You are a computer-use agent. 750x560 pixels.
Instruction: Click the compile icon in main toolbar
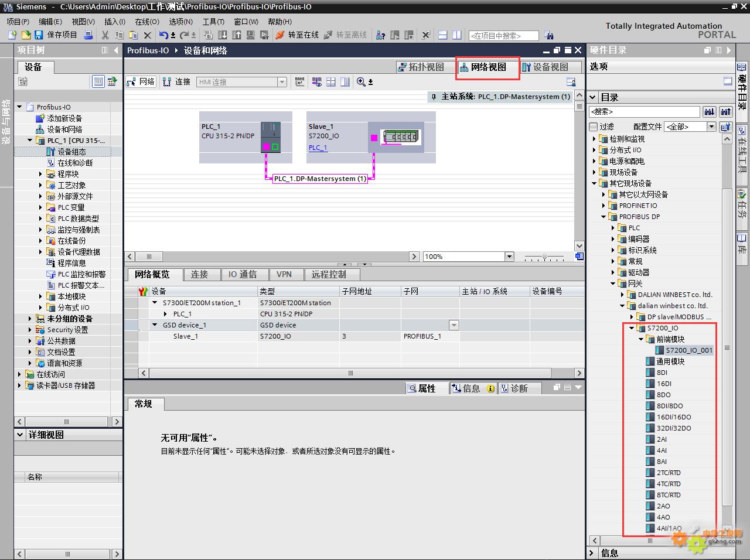click(x=208, y=35)
